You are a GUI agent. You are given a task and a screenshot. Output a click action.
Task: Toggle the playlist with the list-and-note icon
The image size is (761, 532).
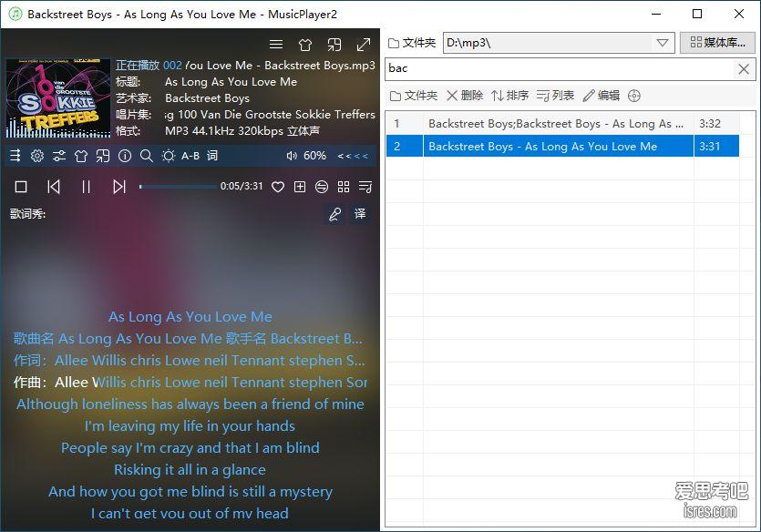pos(365,187)
